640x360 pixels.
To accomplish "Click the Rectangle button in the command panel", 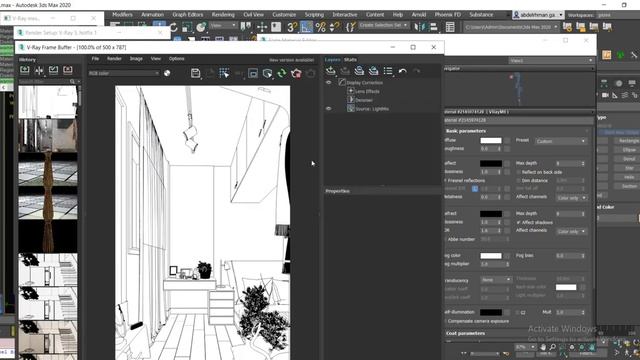I will (x=628, y=140).
